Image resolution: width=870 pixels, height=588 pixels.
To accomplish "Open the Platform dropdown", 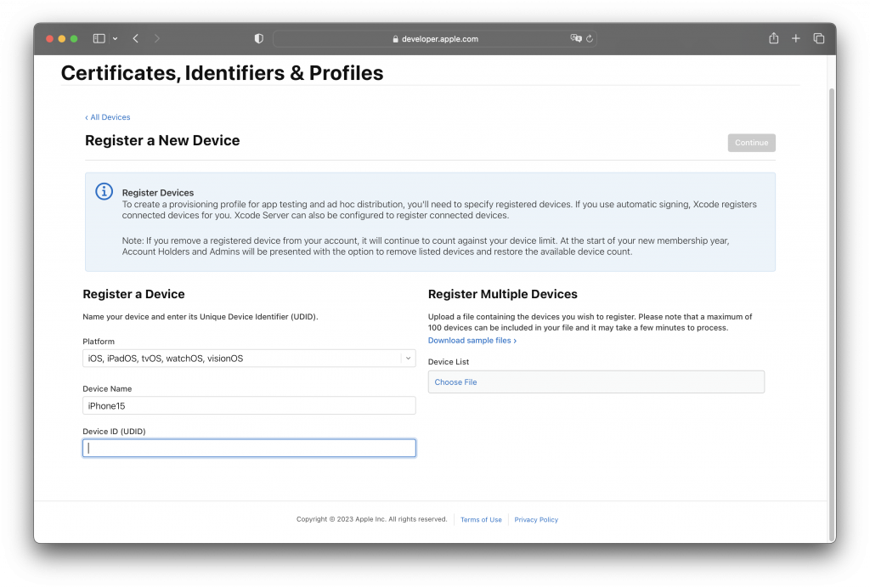I will [x=249, y=359].
